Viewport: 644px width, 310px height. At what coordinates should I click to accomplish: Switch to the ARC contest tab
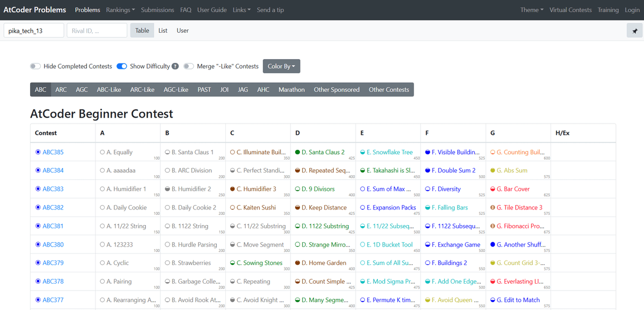[61, 90]
